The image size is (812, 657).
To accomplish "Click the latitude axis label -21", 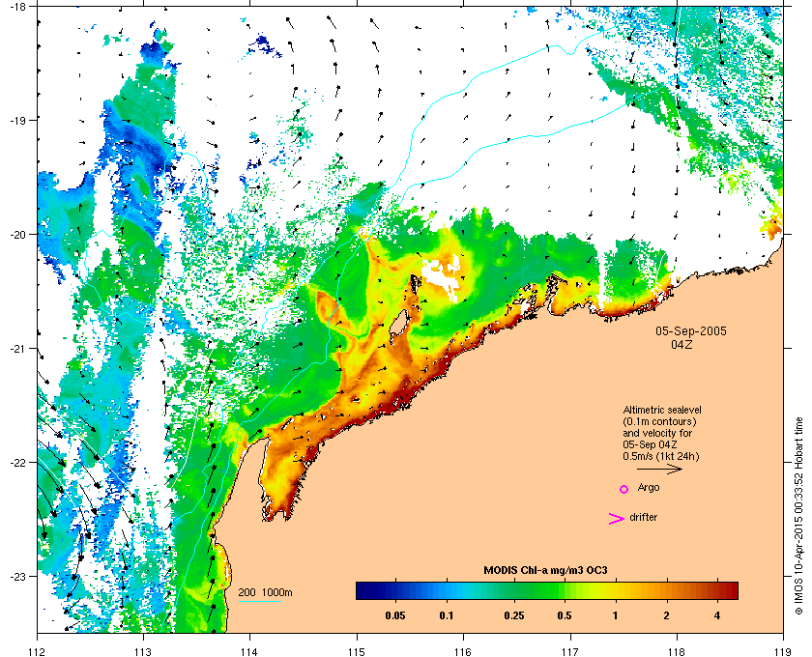I will pos(17,349).
